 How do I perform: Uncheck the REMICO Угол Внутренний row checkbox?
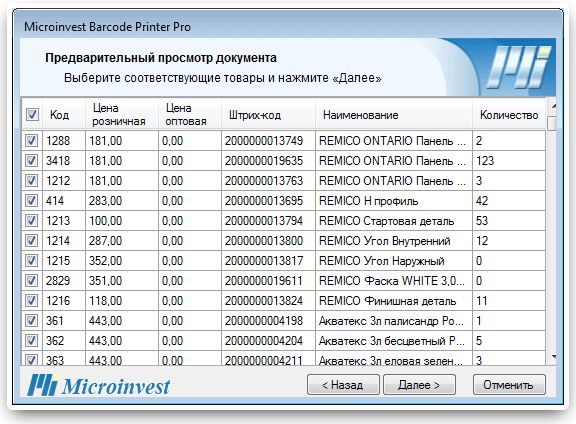[32, 241]
